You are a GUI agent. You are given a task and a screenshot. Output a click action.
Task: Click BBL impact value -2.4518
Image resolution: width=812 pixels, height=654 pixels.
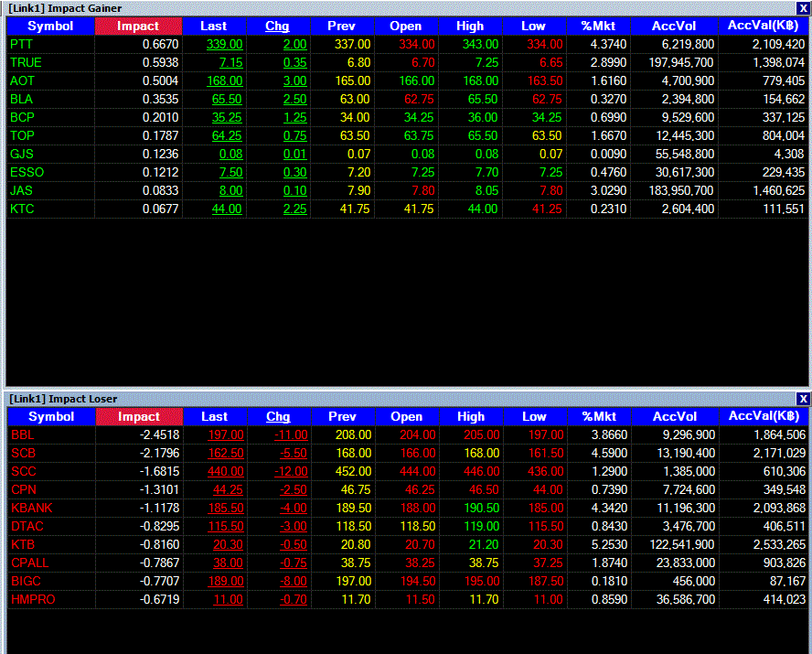(159, 435)
